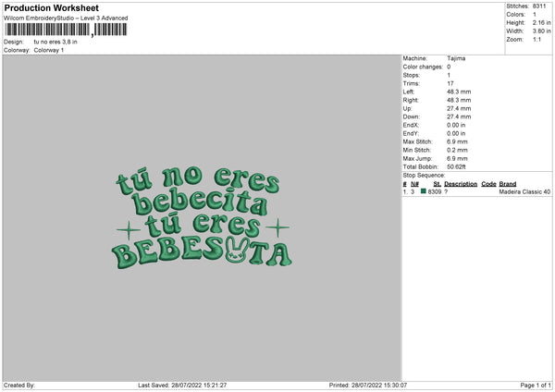Click the '#' column header
Image resolution: width=555 pixels, height=392 pixels.
404,184
